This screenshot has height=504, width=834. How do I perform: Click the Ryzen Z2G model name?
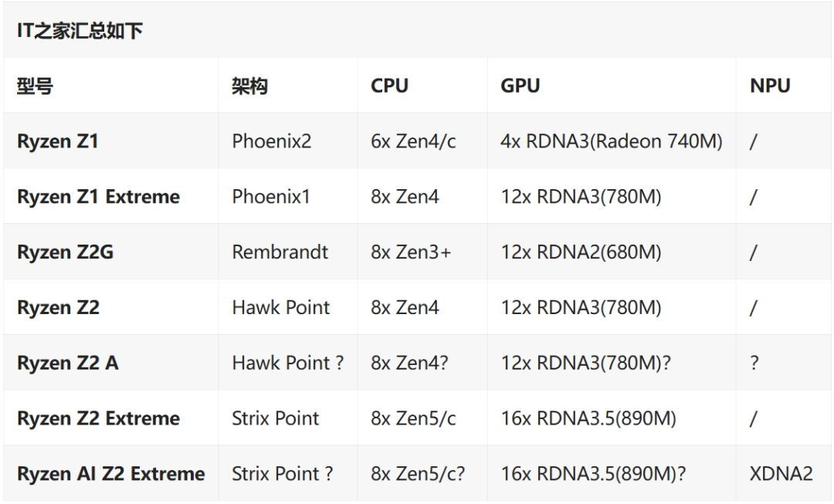(66, 252)
